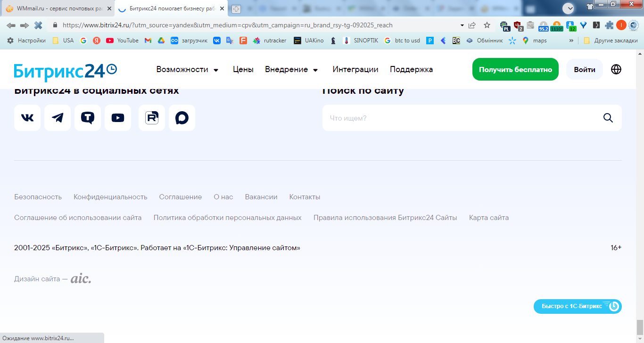Open the Gmail bookmark icon
The height and width of the screenshot is (343, 644).
(x=148, y=41)
